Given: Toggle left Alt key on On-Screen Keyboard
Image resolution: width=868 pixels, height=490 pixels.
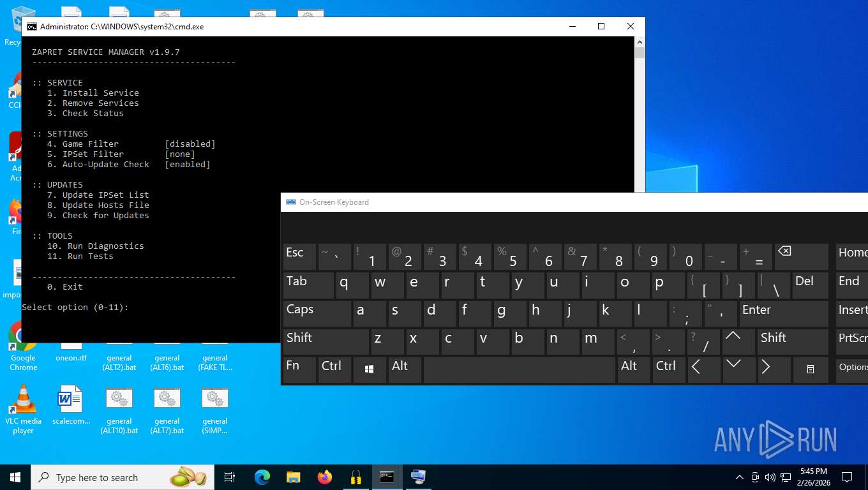Looking at the screenshot, I should tap(405, 370).
